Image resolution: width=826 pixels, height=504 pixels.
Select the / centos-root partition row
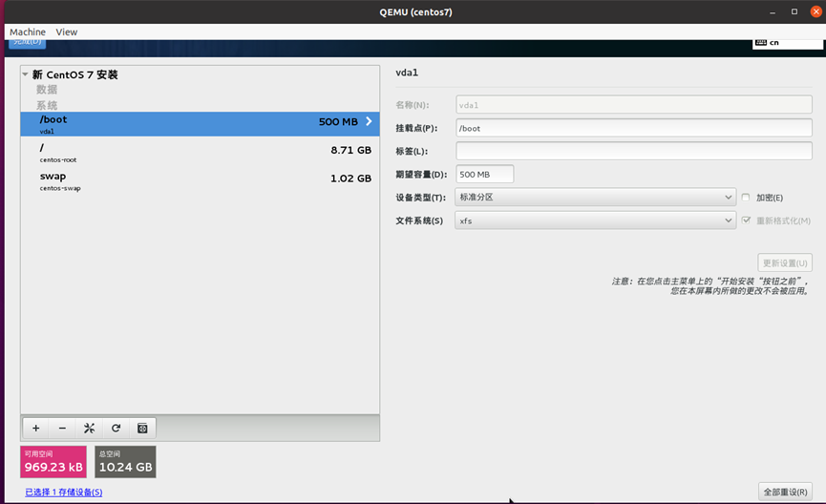(200, 152)
